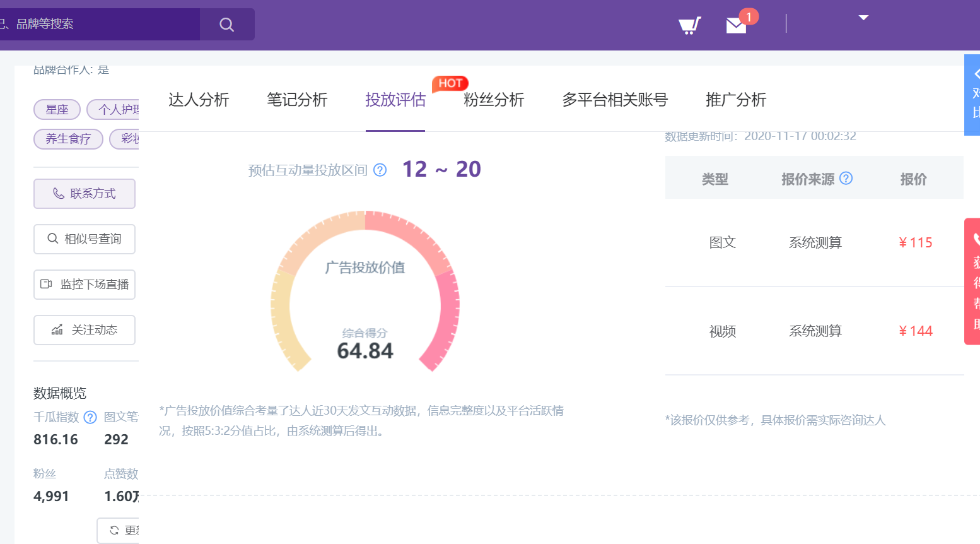The image size is (980, 544).
Task: Open the account dropdown arrow
Action: click(x=863, y=18)
